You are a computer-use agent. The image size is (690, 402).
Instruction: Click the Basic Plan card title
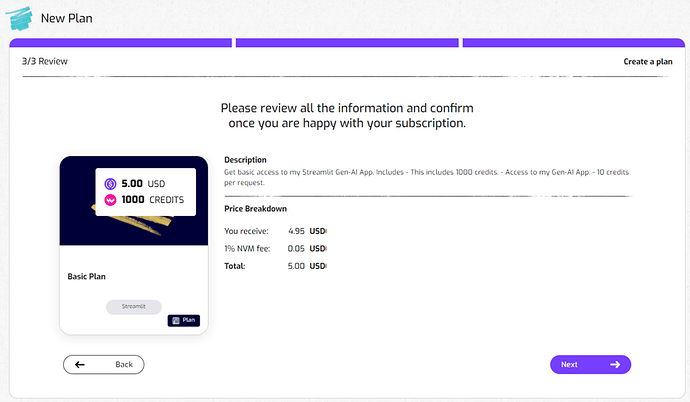[x=87, y=276]
